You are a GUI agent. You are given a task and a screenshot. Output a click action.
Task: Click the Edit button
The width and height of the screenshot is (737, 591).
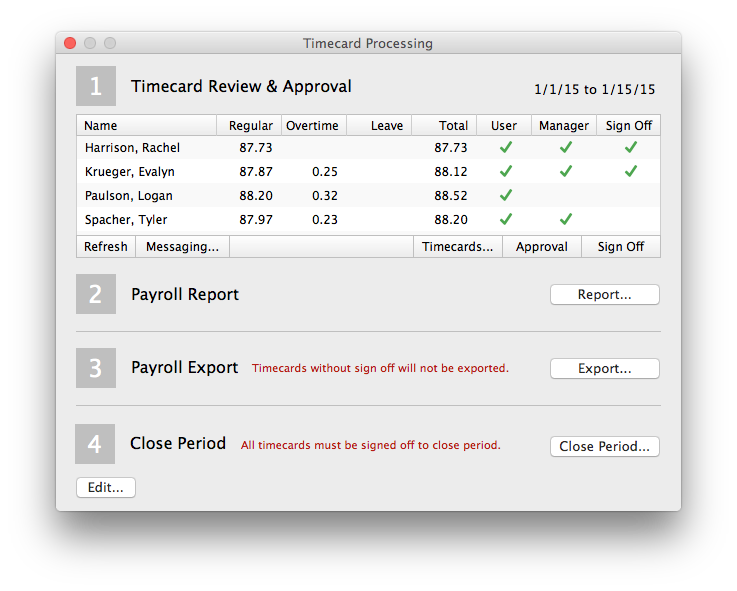click(x=106, y=488)
